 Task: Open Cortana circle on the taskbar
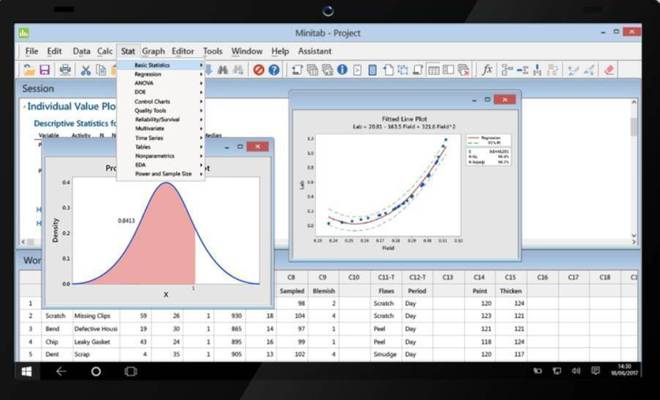pos(96,371)
